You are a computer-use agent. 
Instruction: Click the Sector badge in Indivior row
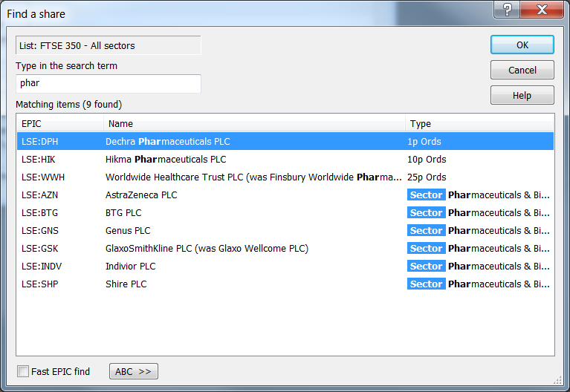click(426, 266)
